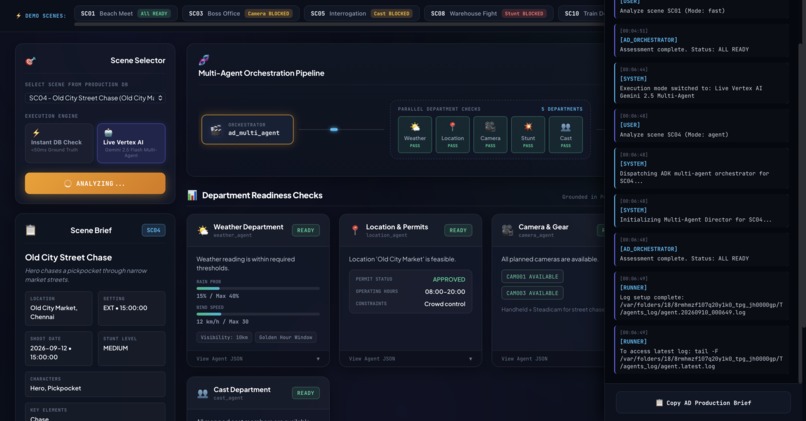The width and height of the screenshot is (806, 421).
Task: Click the Execution mode switched log entry
Action: point(702,83)
